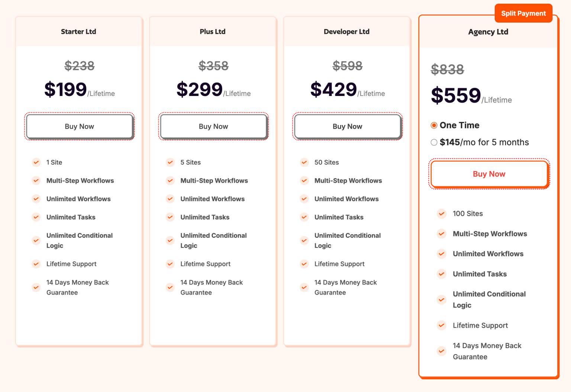This screenshot has width=571, height=392.
Task: Click the checkmark next to 5 Sites
Action: pyautogui.click(x=170, y=163)
